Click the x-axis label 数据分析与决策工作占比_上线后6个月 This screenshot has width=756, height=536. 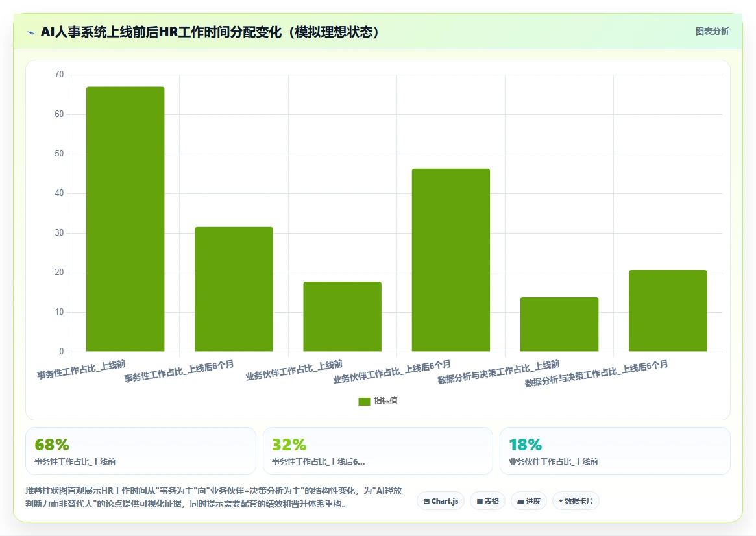coord(596,374)
